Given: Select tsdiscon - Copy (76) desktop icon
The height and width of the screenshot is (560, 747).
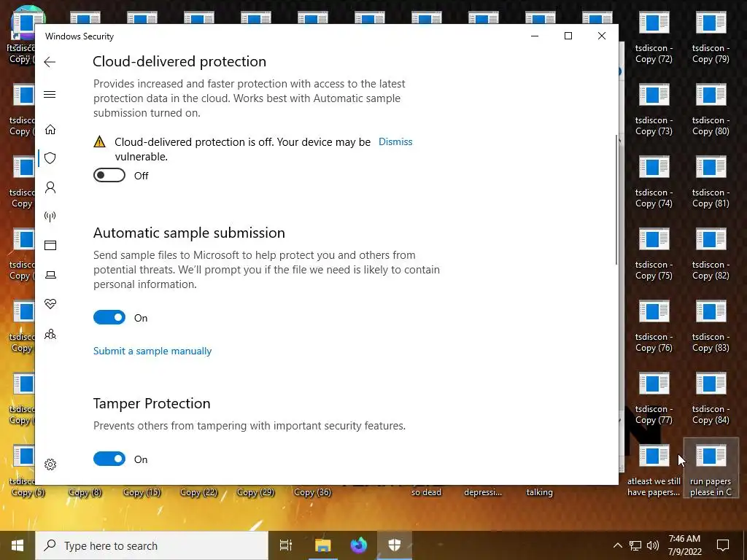Looking at the screenshot, I should [654, 327].
